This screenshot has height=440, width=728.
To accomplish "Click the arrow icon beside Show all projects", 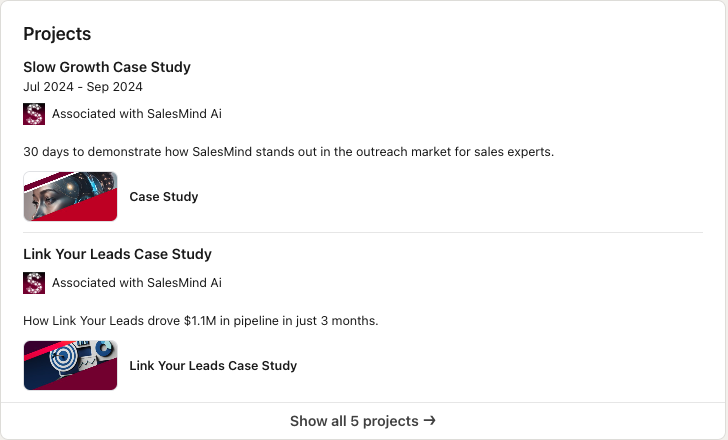I will (430, 421).
